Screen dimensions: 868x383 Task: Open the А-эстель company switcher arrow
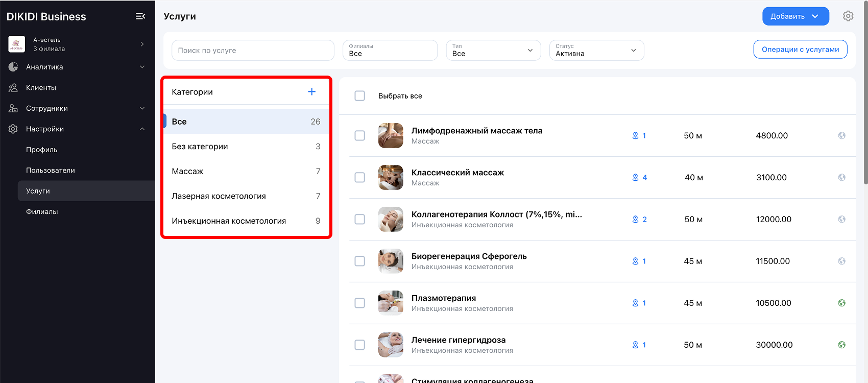coord(142,44)
